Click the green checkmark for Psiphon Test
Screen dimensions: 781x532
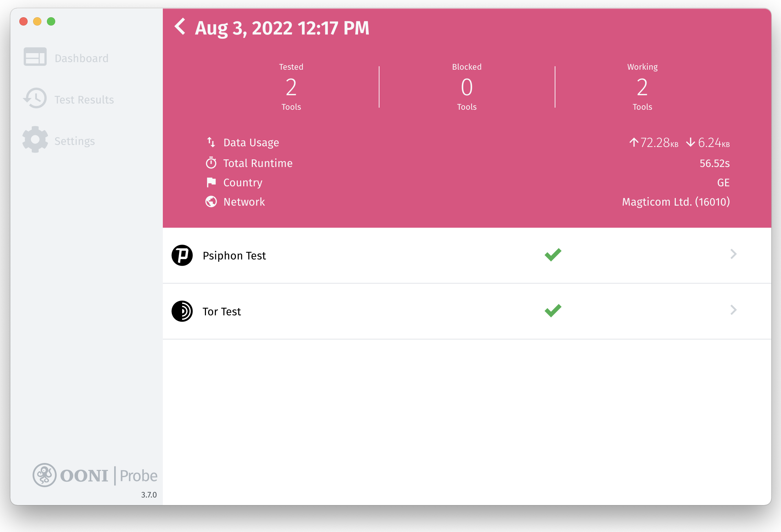tap(553, 255)
